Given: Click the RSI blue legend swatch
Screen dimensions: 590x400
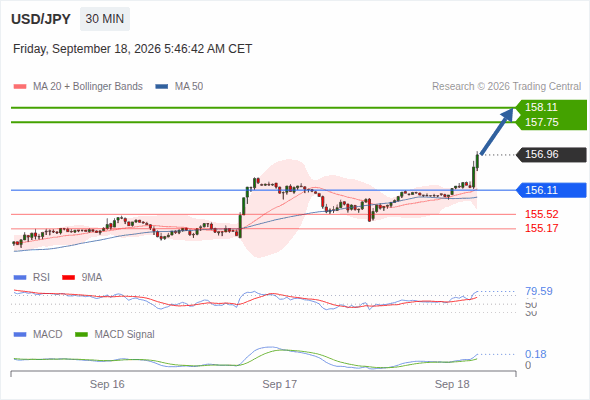Looking at the screenshot, I should (20, 278).
